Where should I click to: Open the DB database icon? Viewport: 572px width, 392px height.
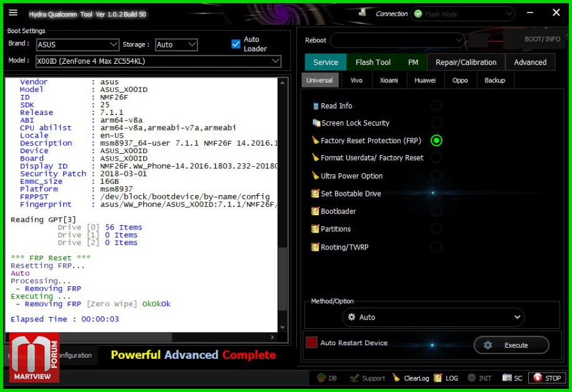click(321, 378)
